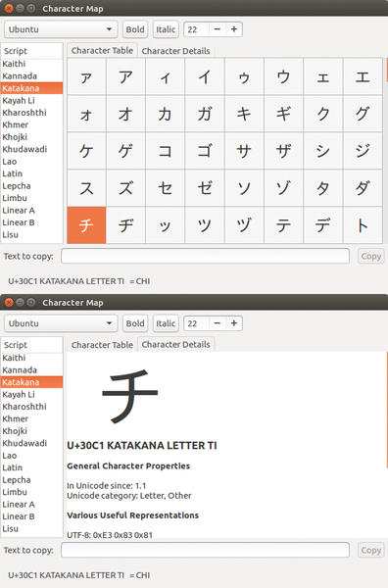388x588 pixels.
Task: Decrease font size in lower window
Action: (218, 323)
